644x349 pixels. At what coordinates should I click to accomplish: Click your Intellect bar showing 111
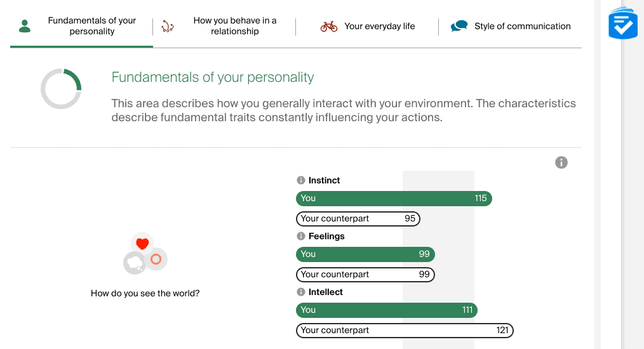click(387, 310)
